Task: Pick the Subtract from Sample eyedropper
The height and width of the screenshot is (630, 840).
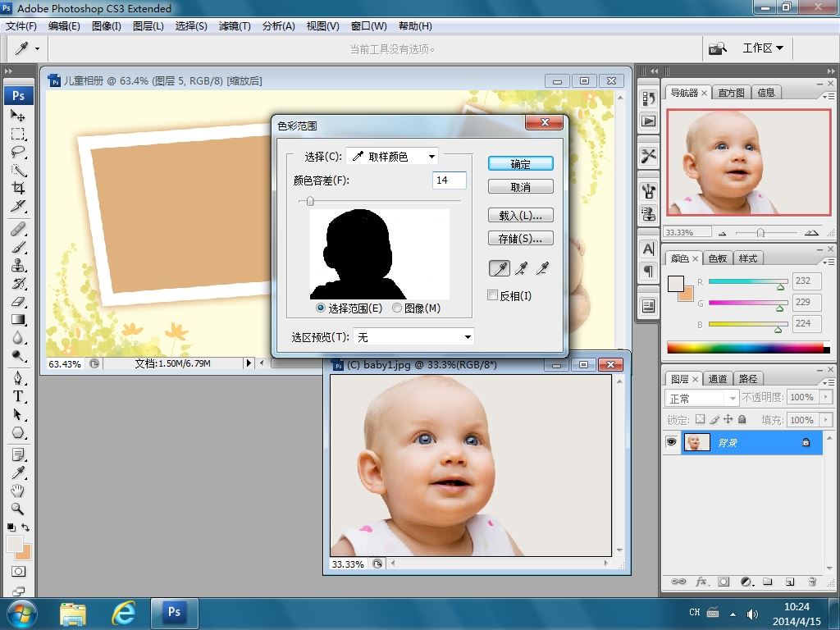Action: click(x=542, y=268)
